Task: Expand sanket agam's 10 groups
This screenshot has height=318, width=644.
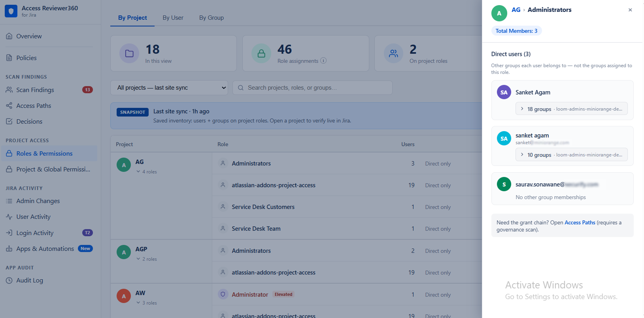Action: [x=571, y=154]
